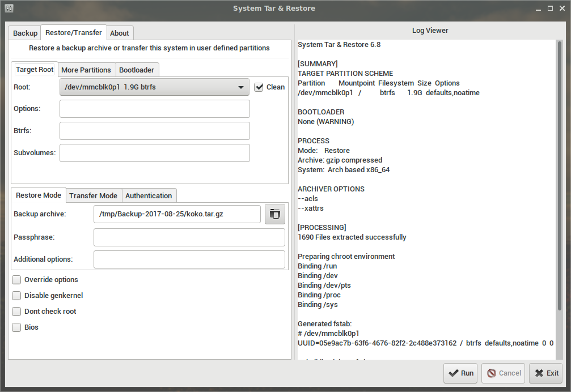Click '1690 Files extracted successfully' log line

coord(352,237)
